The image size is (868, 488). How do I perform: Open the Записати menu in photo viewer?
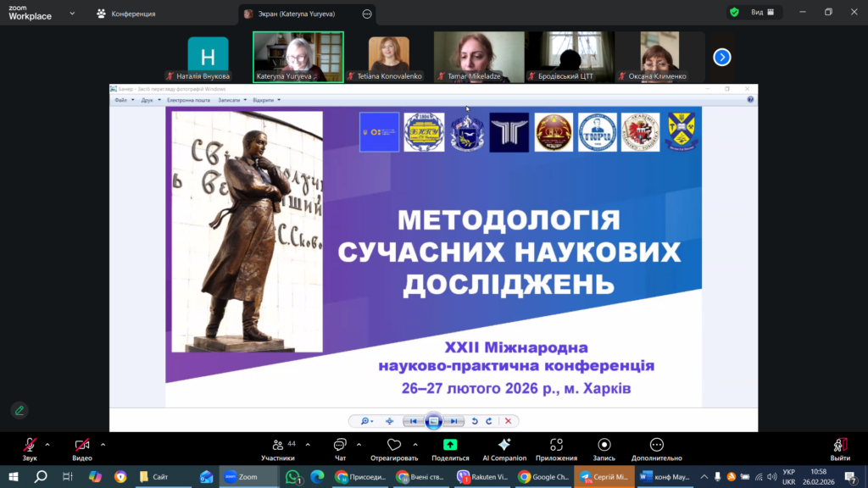coord(231,100)
